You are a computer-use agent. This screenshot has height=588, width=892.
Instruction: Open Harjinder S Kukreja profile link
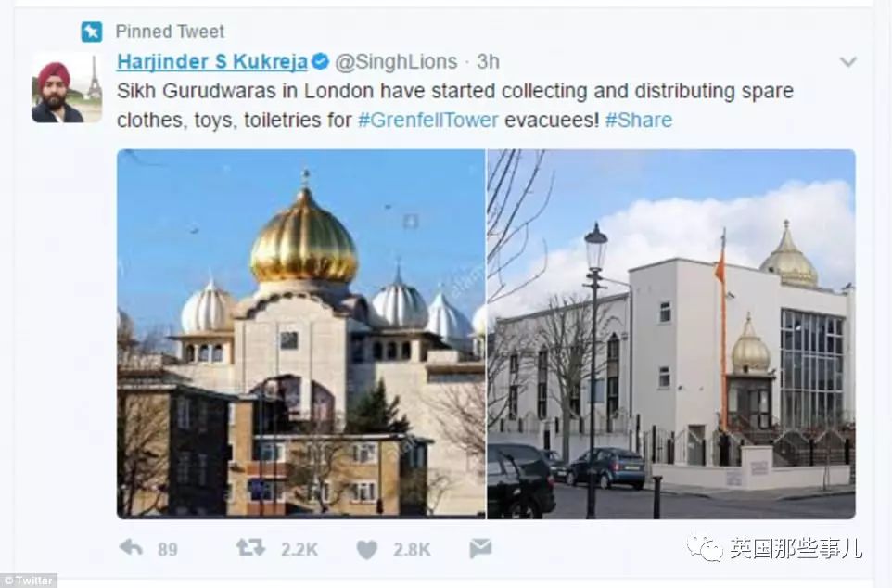212,61
